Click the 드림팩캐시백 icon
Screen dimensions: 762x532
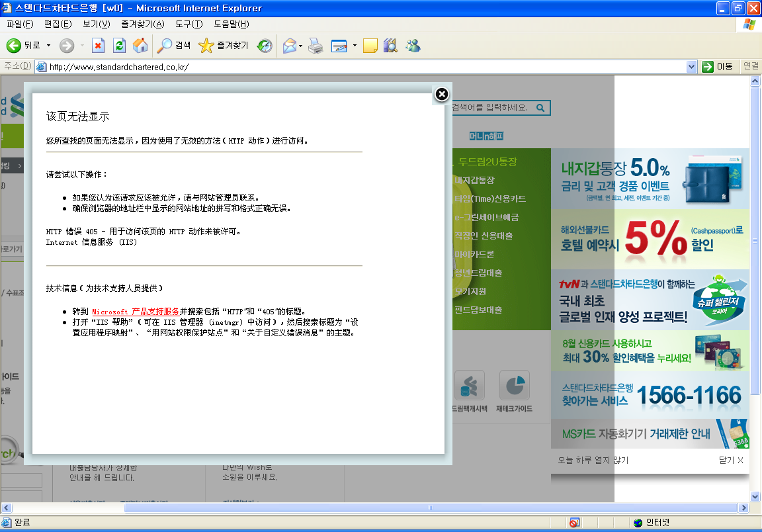click(470, 386)
